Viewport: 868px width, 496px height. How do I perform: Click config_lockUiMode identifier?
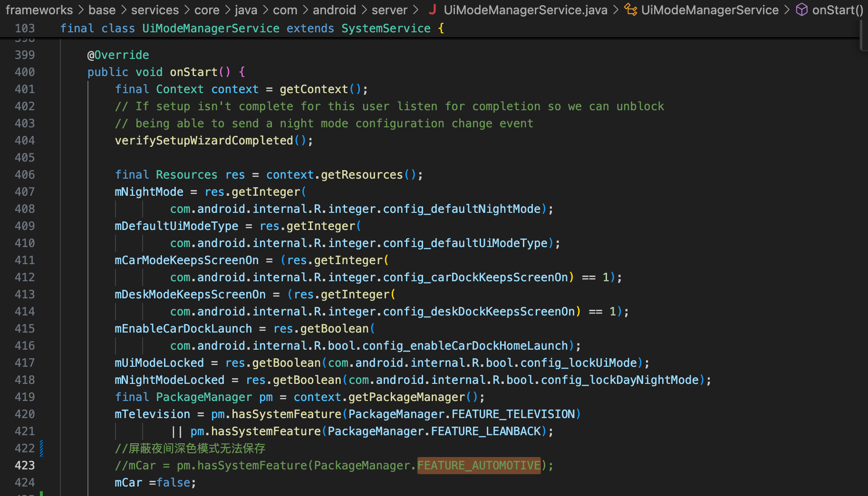(x=579, y=363)
